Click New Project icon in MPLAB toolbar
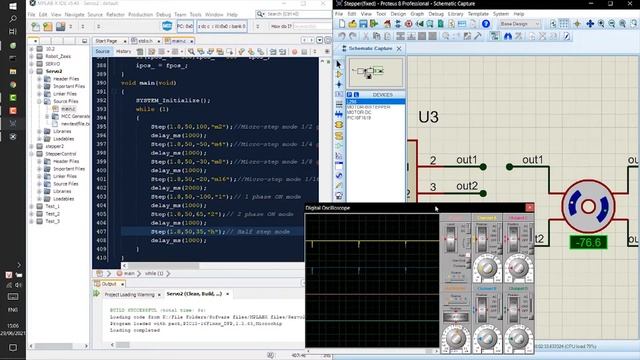The image size is (640, 360). 48,27
